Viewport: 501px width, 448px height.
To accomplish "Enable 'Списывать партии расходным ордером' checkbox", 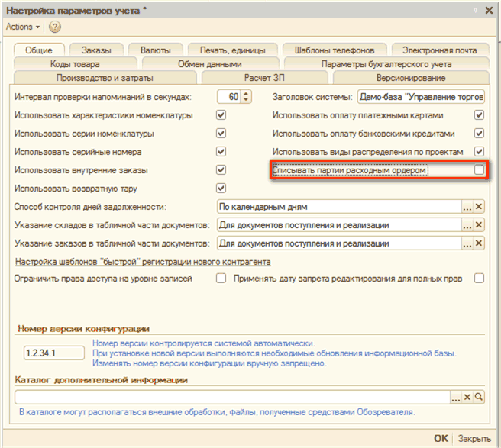I will 479,170.
